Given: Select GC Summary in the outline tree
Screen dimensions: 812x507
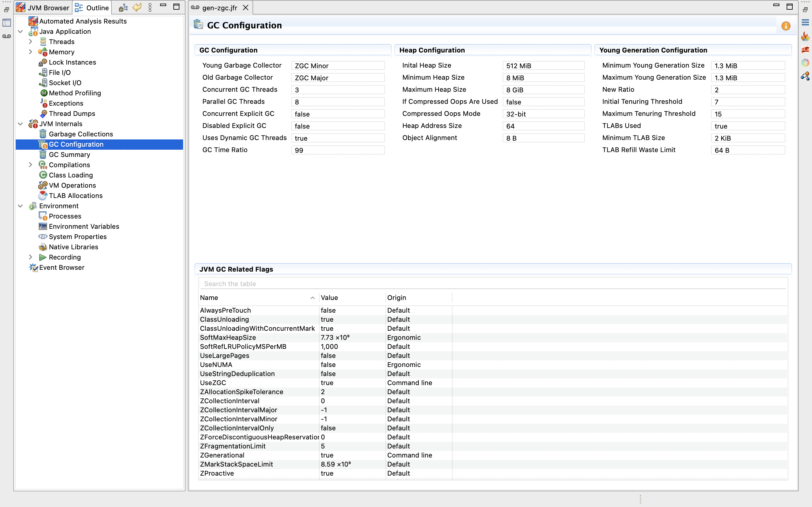Looking at the screenshot, I should tap(69, 155).
